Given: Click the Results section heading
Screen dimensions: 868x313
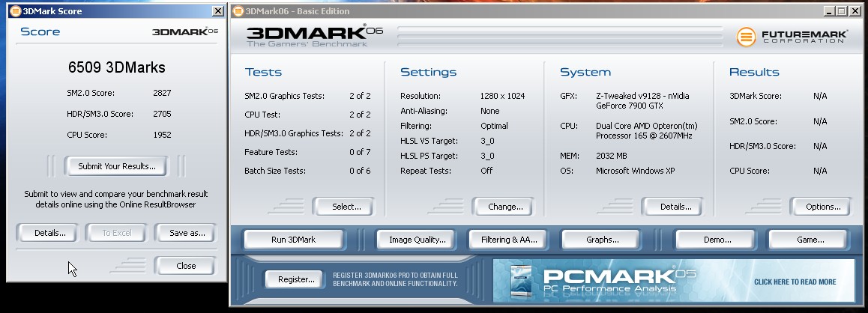Looking at the screenshot, I should (x=754, y=72).
